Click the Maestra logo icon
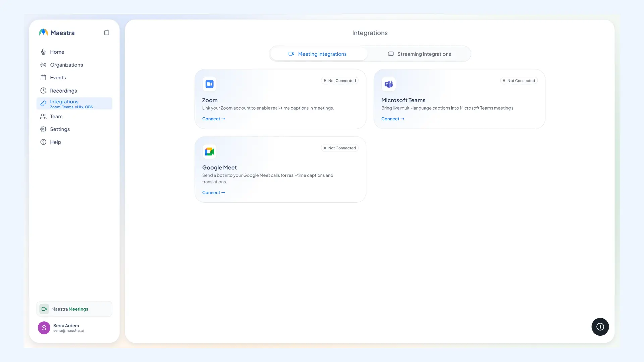This screenshot has height=362, width=644. (x=43, y=33)
